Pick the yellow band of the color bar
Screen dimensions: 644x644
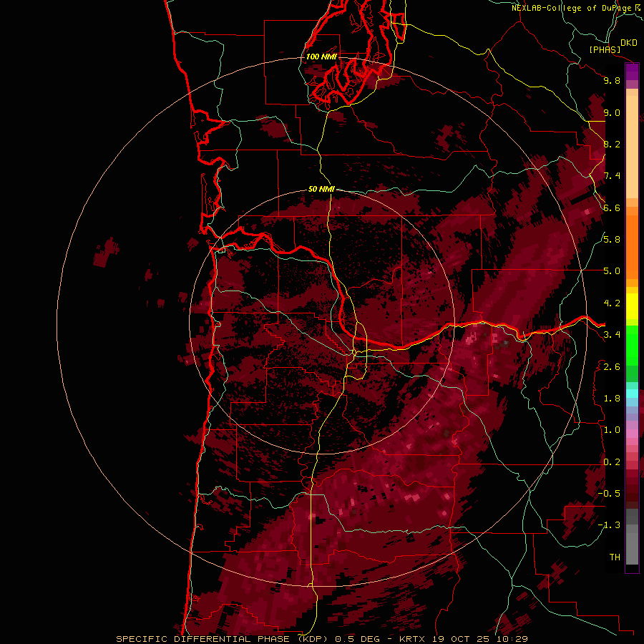point(632,306)
